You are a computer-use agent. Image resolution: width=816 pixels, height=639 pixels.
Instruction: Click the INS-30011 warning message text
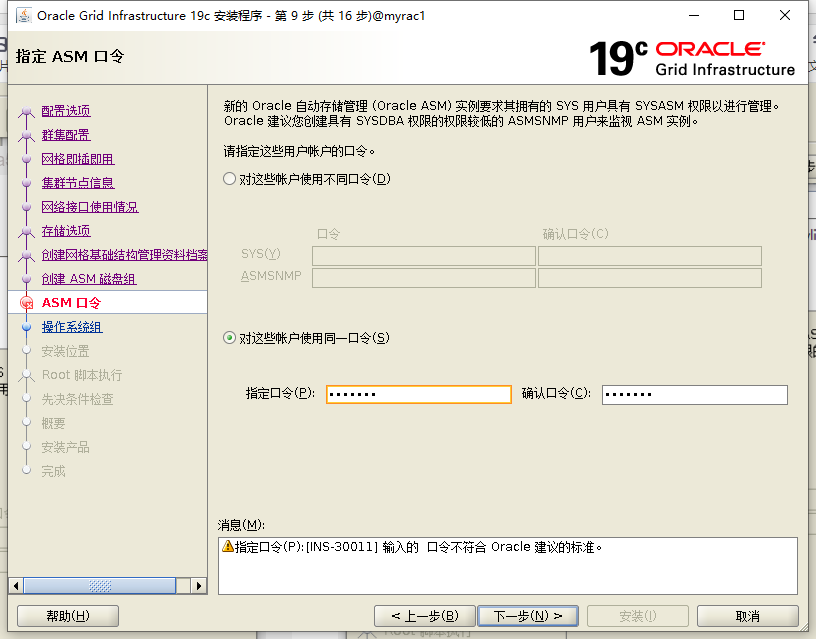[x=418, y=547]
